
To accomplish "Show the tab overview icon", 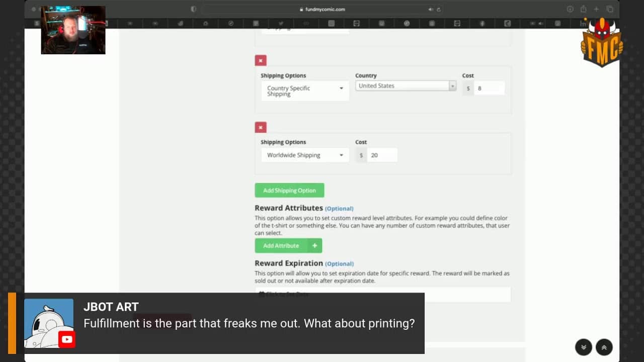I will [609, 9].
